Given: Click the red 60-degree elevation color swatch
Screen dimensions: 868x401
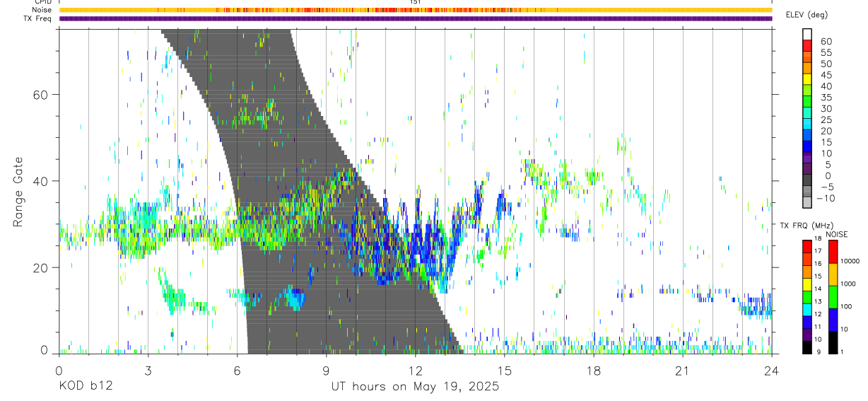Looking at the screenshot, I should 807,47.
